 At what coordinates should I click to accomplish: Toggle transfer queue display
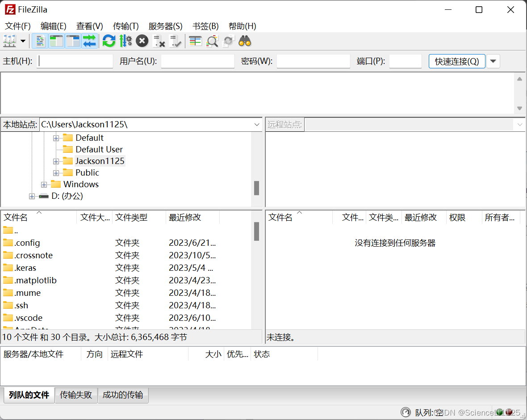pos(89,42)
